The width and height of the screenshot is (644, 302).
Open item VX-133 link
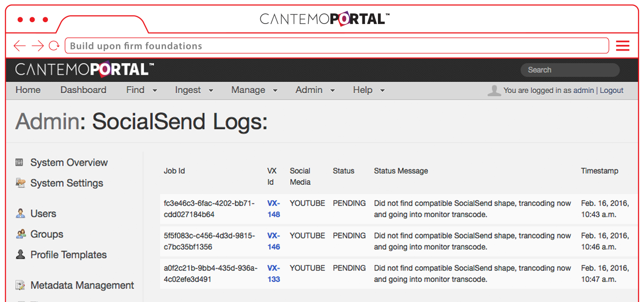click(x=274, y=274)
